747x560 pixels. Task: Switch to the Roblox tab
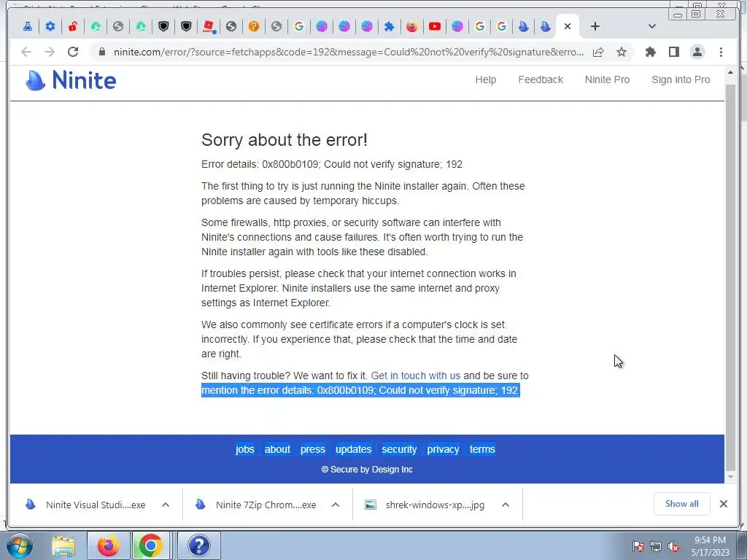208,27
